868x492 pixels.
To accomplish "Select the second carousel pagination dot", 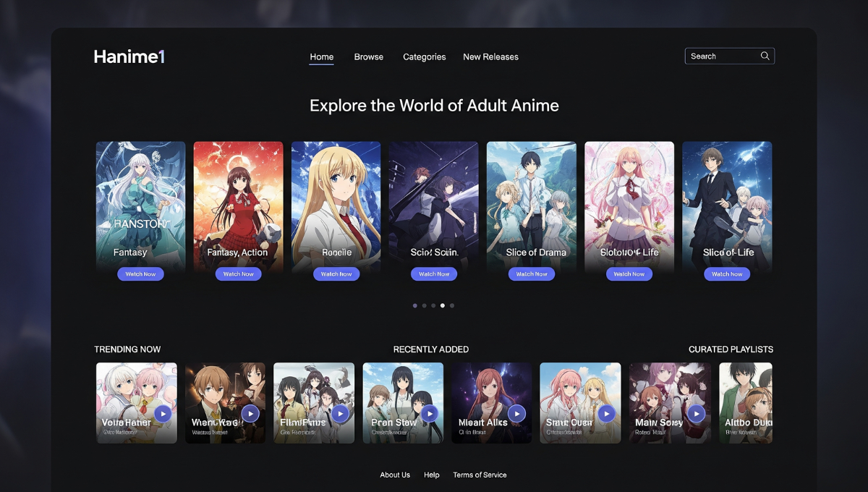I will pos(424,306).
